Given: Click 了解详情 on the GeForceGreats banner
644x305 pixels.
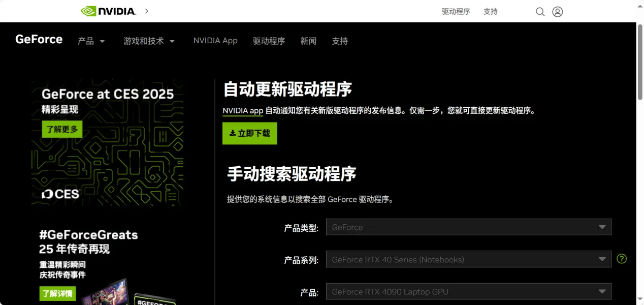Looking at the screenshot, I should pyautogui.click(x=57, y=294).
